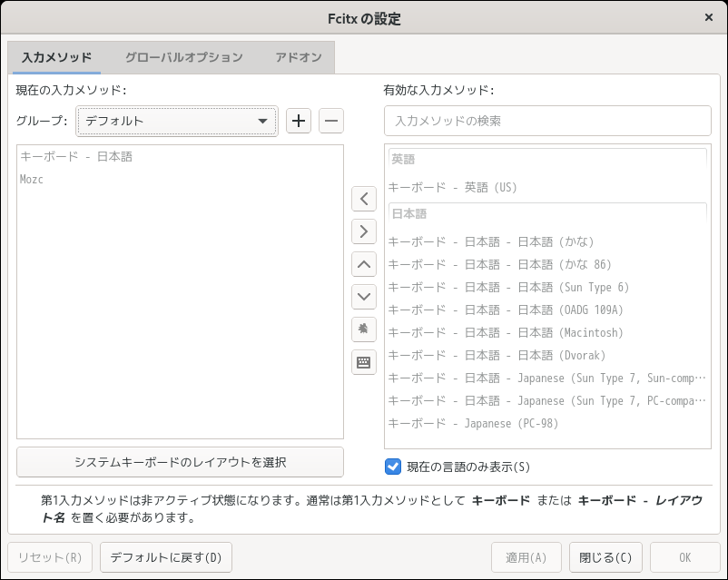
Task: Switch to 入力メソッド tab
Action: coord(56,57)
